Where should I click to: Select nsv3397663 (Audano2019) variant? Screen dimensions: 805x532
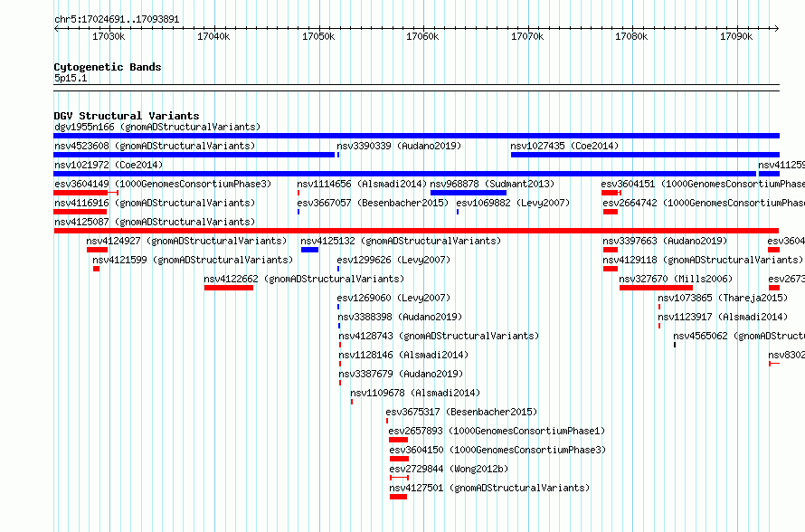665,241
